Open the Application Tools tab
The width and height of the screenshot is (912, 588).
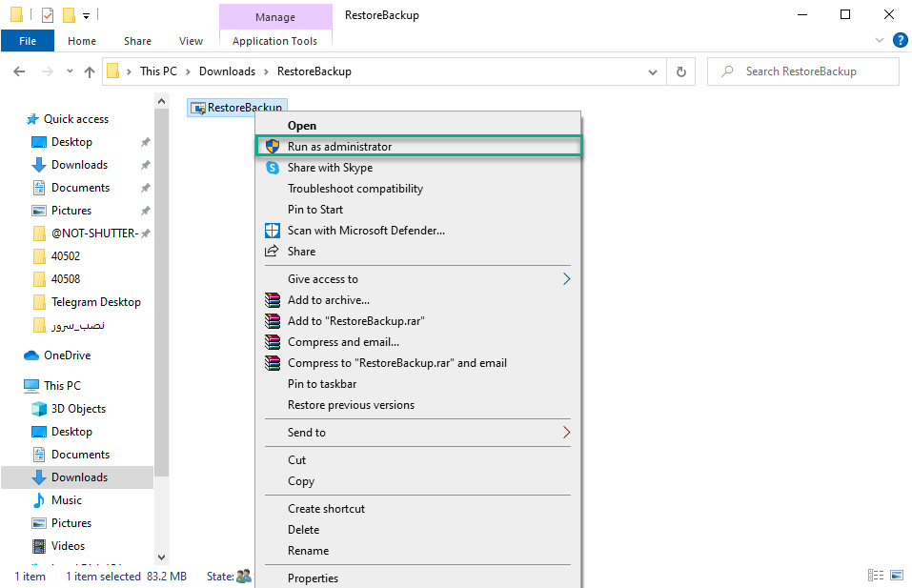coord(275,41)
